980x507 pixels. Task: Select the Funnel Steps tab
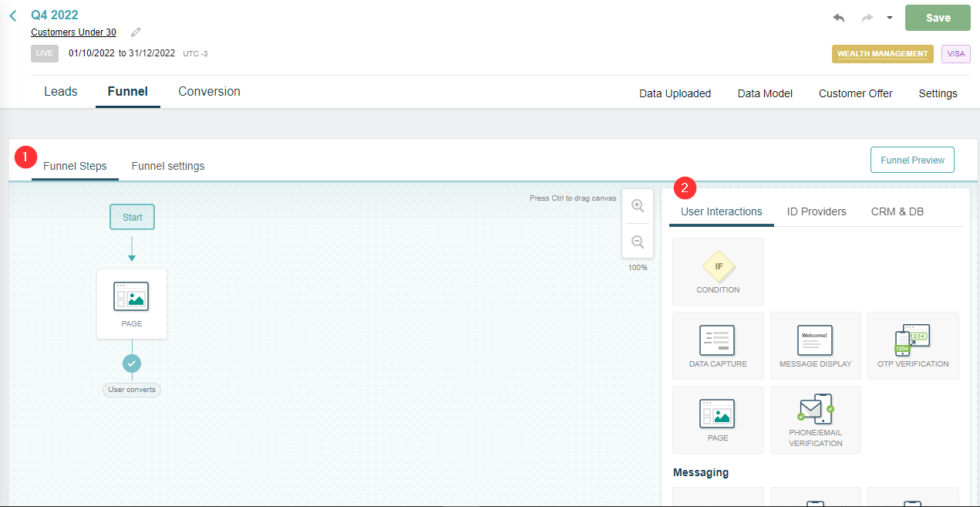tap(75, 166)
